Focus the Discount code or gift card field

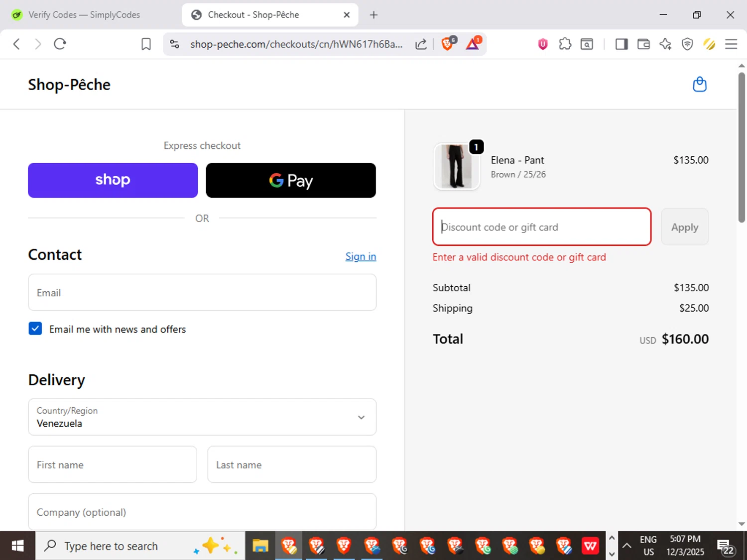(x=542, y=227)
